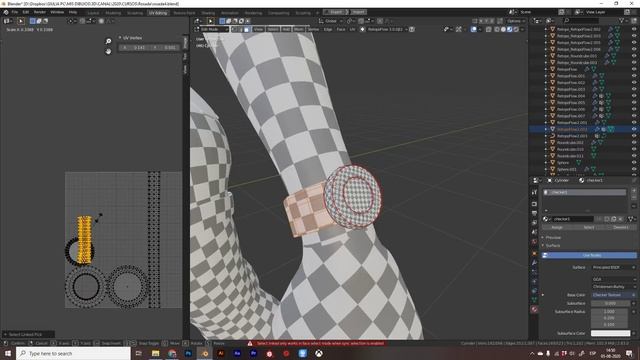Toggle visibility of highlighted RetopoFlow2.002 row
Screen dimensions: 640x360
click(634, 129)
